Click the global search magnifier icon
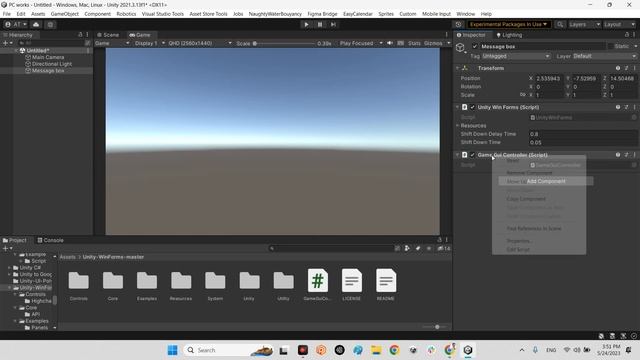 [x=560, y=24]
